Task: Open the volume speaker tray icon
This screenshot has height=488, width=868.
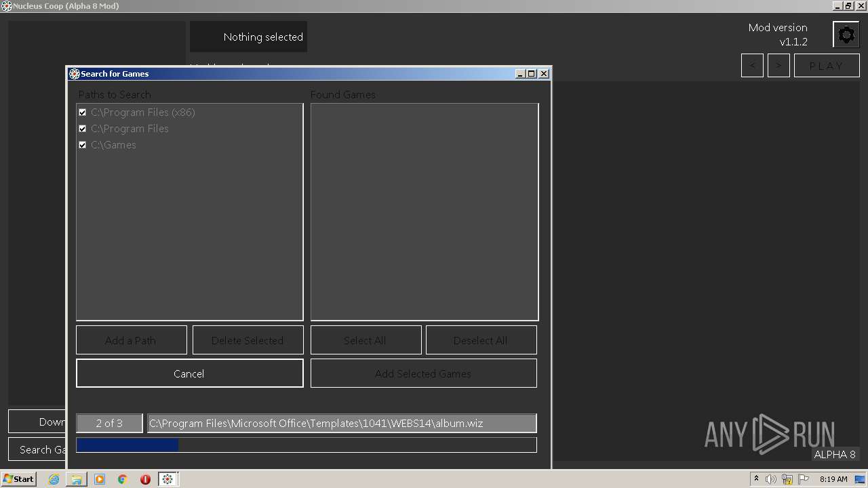Action: (x=771, y=479)
